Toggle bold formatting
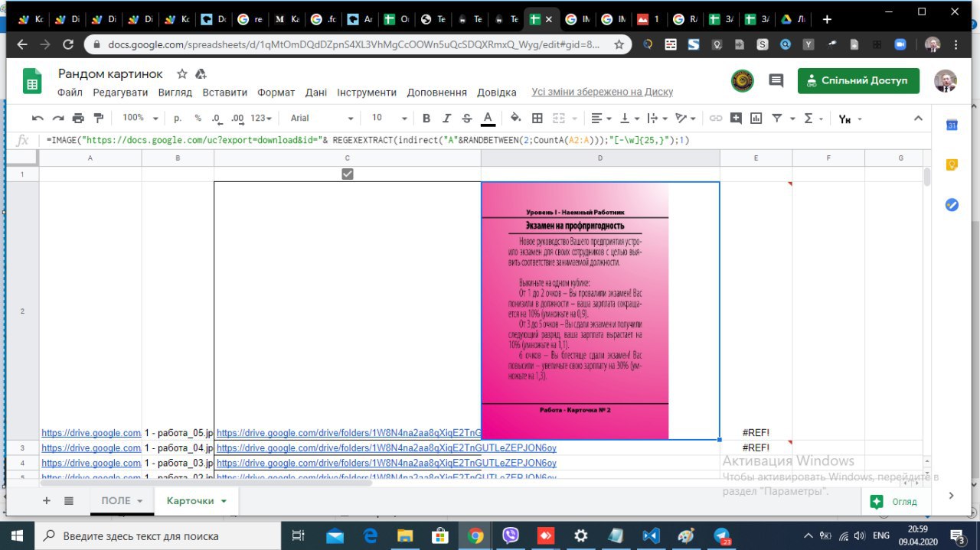The width and height of the screenshot is (980, 550). (426, 118)
